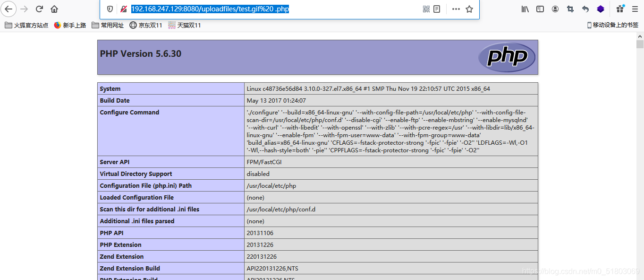This screenshot has width=644, height=280.
Task: Toggle reader view for this page
Action: 437,9
